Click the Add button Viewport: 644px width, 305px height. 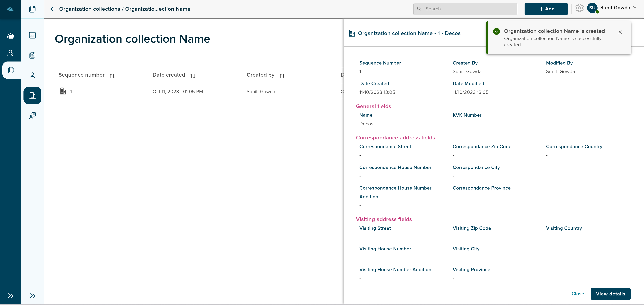[546, 9]
